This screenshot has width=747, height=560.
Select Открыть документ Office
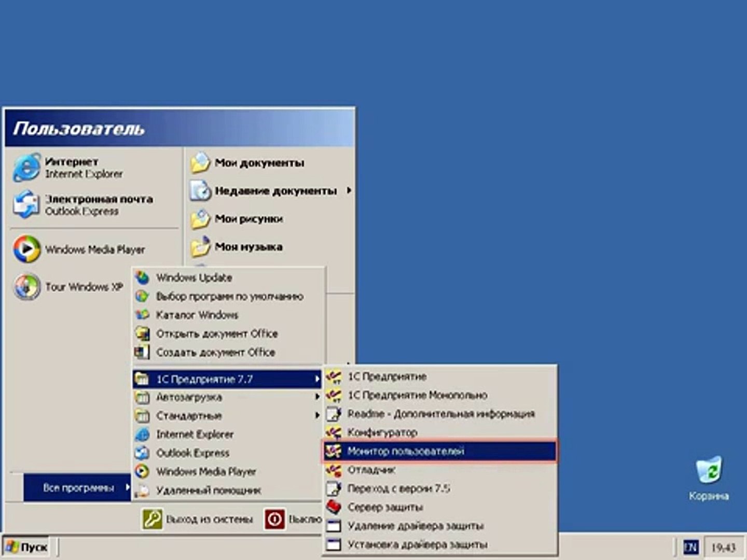228,334
